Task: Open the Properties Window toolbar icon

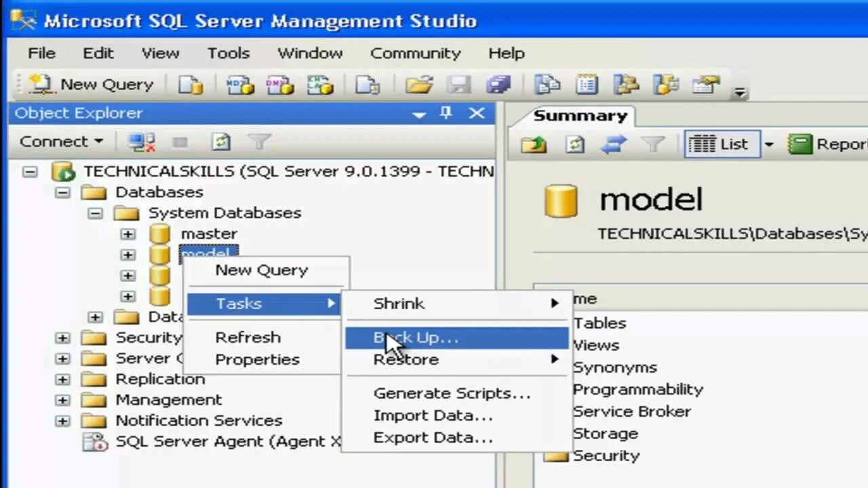Action: click(706, 85)
